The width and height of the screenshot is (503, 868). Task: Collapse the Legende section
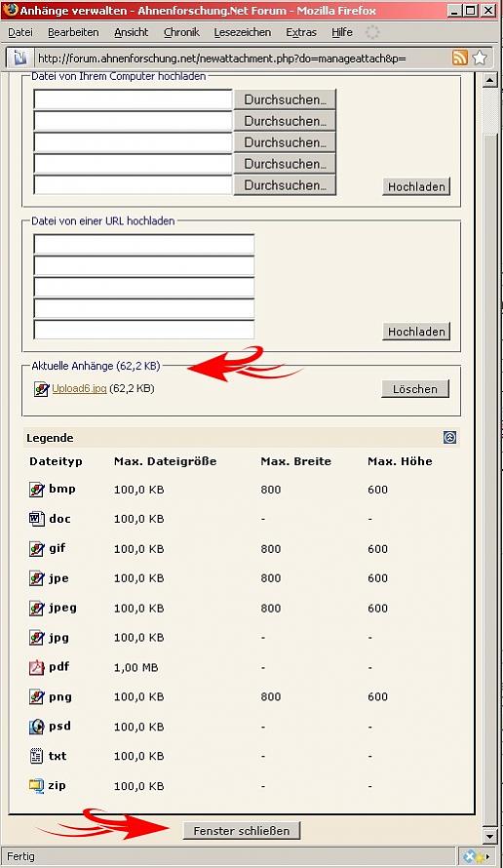tap(450, 438)
